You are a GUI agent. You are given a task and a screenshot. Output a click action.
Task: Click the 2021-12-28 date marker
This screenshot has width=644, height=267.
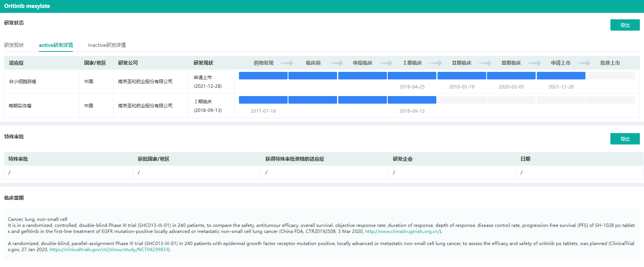561,87
